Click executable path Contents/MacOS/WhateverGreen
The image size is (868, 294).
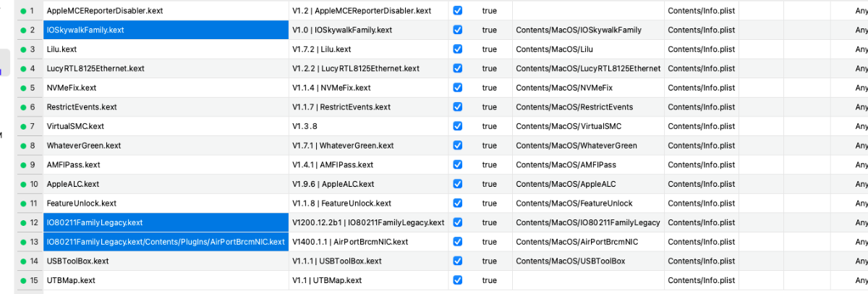tap(588, 145)
